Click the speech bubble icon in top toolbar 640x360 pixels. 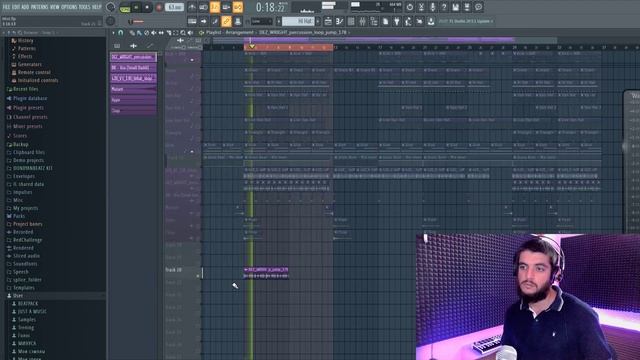[x=478, y=7]
